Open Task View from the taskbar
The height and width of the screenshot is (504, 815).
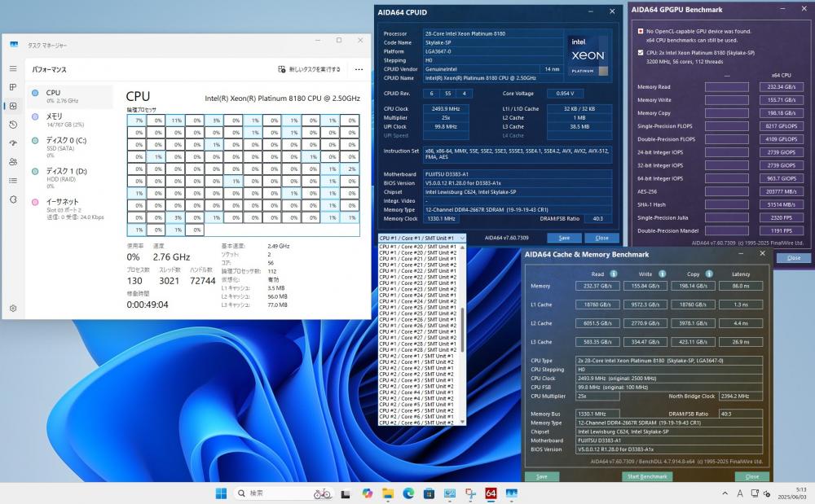tap(346, 493)
